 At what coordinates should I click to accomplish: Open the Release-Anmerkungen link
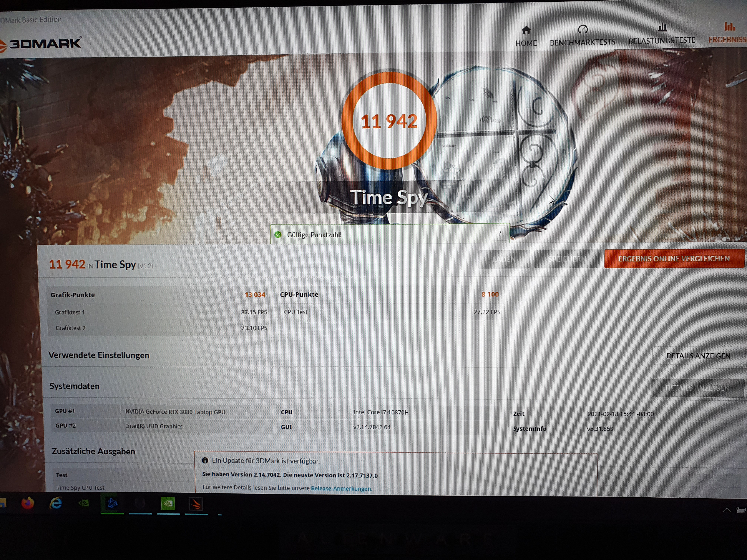coord(341,489)
